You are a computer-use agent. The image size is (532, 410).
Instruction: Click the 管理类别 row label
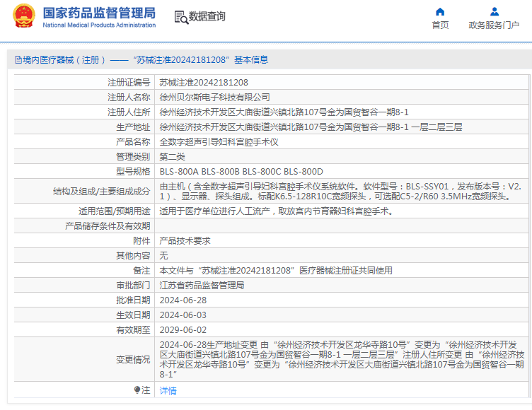click(x=133, y=157)
